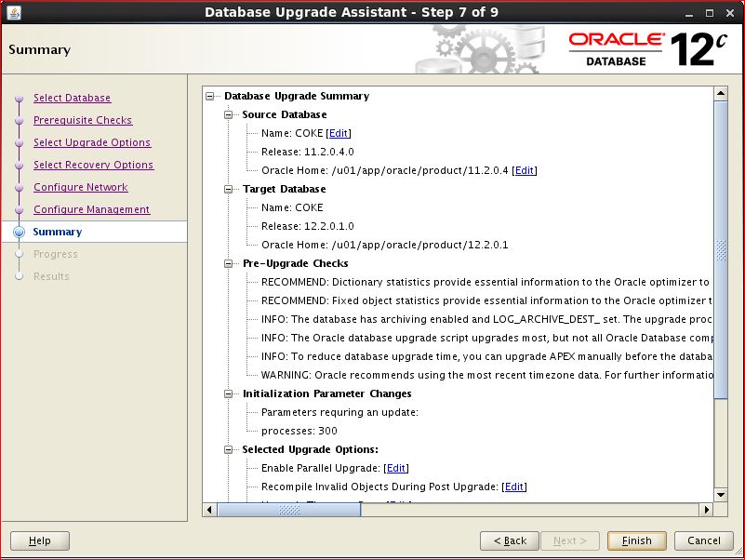Screen dimensions: 745x560
Task: Collapse Initialization Parameter Changes section
Action: [229, 393]
